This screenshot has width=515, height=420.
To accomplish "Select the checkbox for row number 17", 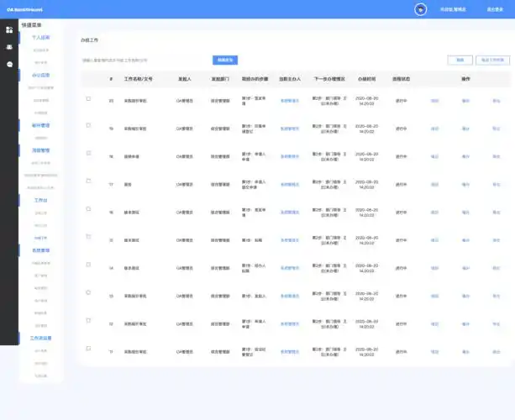I will click(x=88, y=181).
